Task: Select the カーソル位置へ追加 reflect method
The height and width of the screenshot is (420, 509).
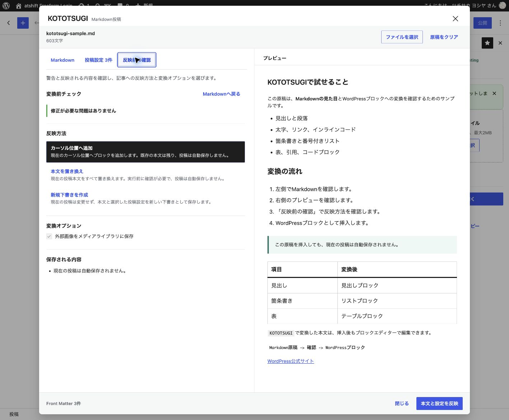Action: click(x=146, y=152)
